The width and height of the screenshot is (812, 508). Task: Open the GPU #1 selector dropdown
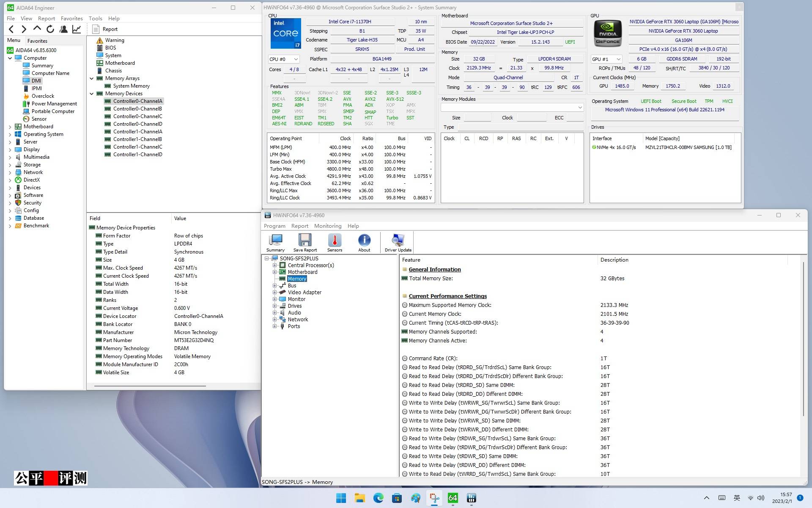(x=606, y=59)
